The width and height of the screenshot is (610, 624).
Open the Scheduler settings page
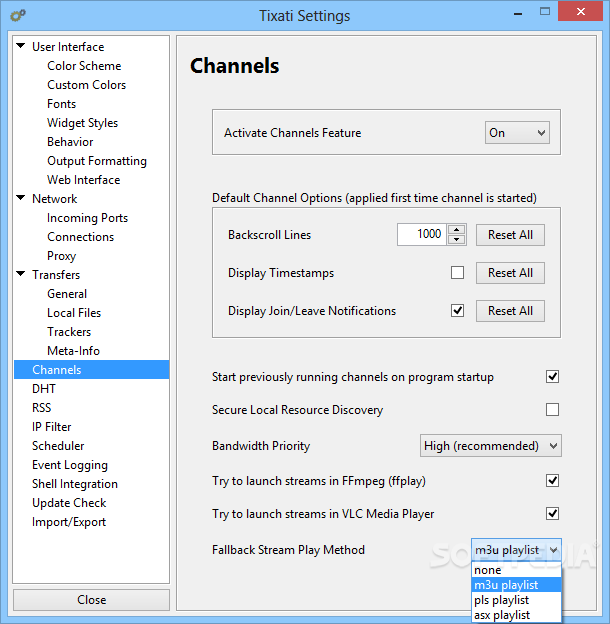(x=58, y=446)
